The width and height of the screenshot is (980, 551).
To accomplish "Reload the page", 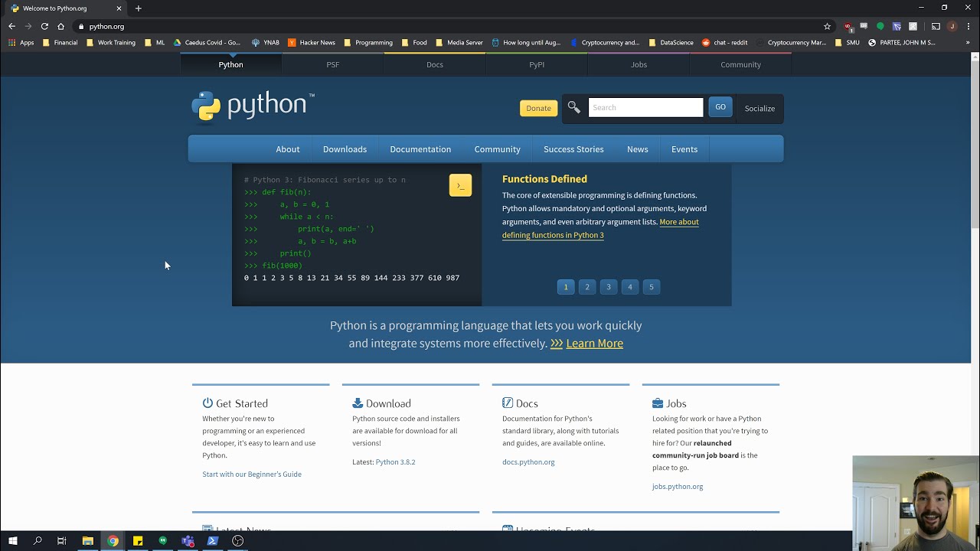I will 44,26.
